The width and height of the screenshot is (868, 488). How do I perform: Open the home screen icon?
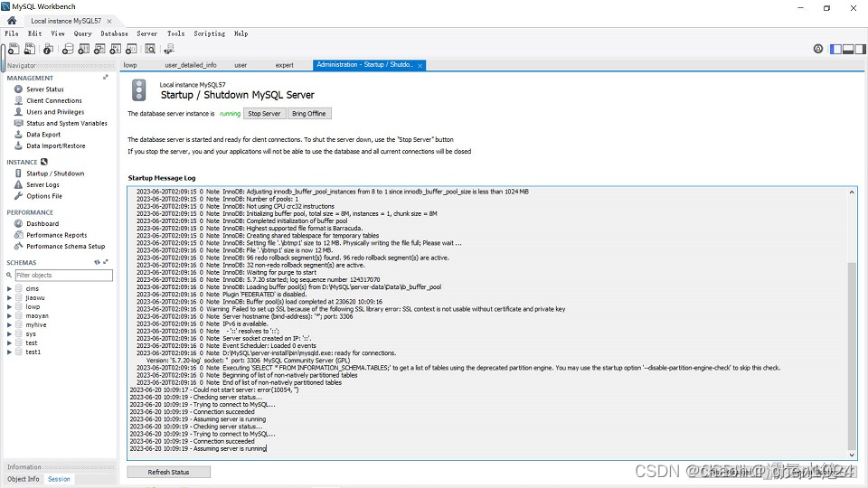tap(12, 21)
